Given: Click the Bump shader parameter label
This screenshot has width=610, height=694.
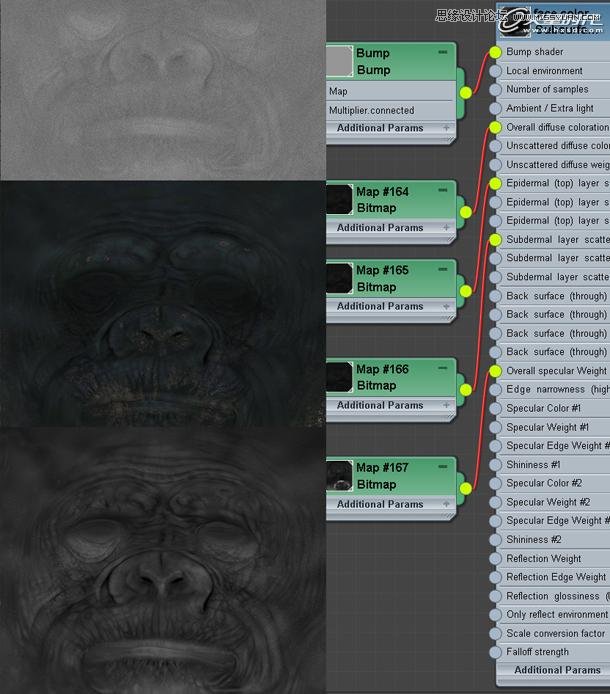Looking at the screenshot, I should coord(535,52).
